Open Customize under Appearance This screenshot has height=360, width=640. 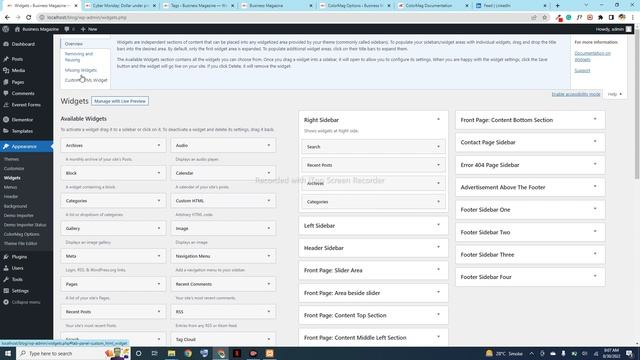pos(14,169)
